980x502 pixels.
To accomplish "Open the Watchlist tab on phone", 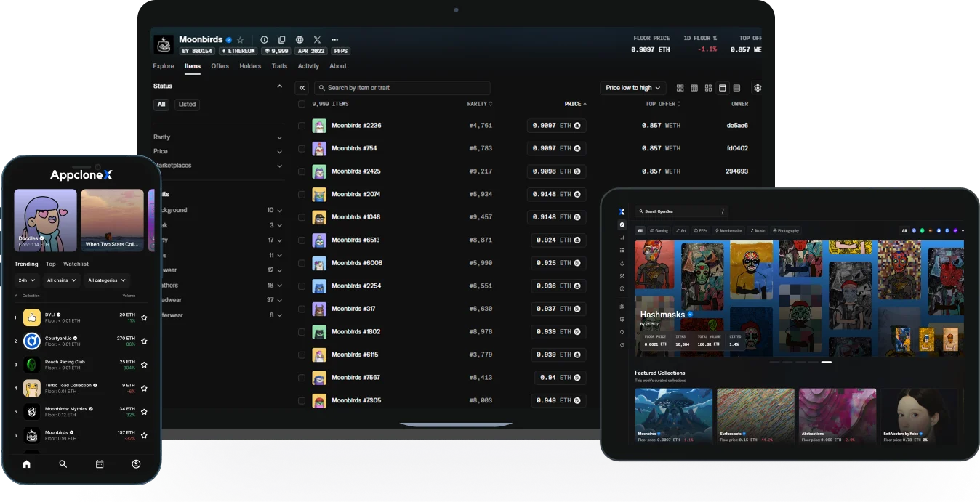I will (76, 264).
